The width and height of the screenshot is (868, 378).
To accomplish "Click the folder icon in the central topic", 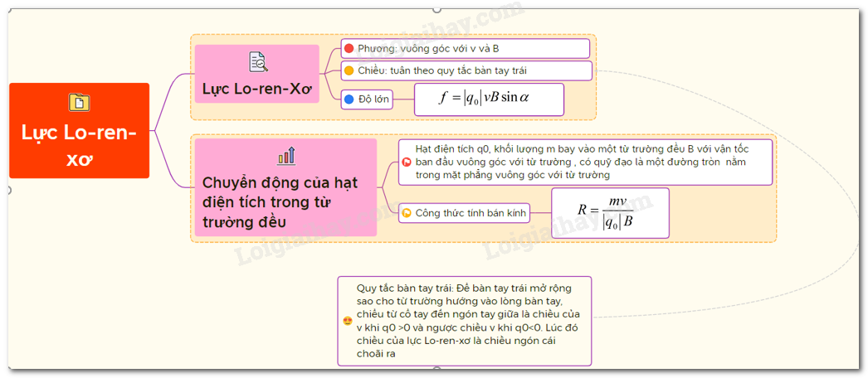I will (79, 103).
